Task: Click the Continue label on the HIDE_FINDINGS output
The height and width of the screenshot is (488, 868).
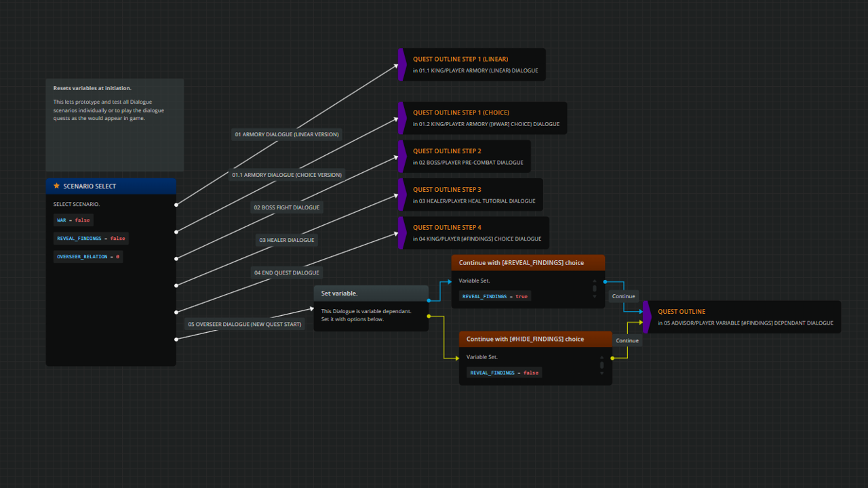Action: pyautogui.click(x=627, y=340)
